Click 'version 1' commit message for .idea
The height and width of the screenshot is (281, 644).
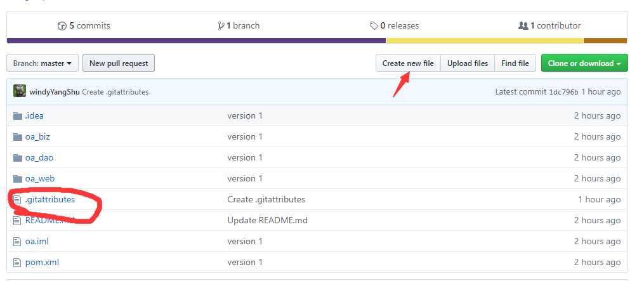click(245, 116)
